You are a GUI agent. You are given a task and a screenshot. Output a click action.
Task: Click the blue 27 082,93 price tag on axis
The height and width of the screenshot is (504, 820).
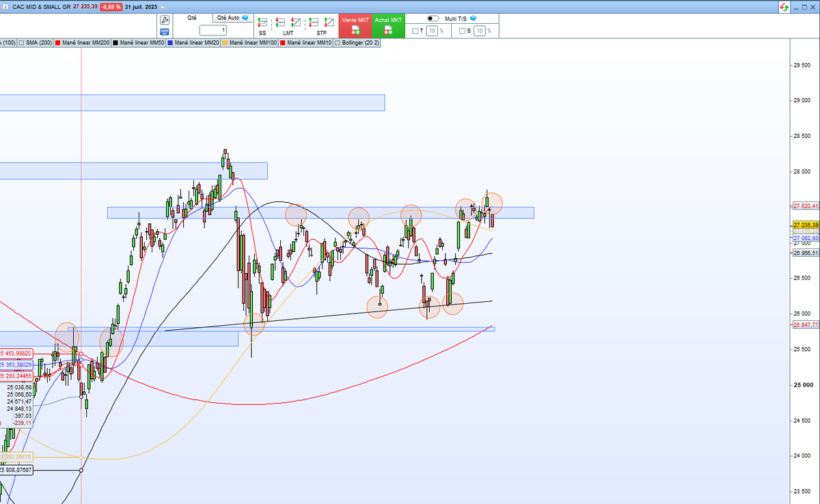(x=806, y=238)
